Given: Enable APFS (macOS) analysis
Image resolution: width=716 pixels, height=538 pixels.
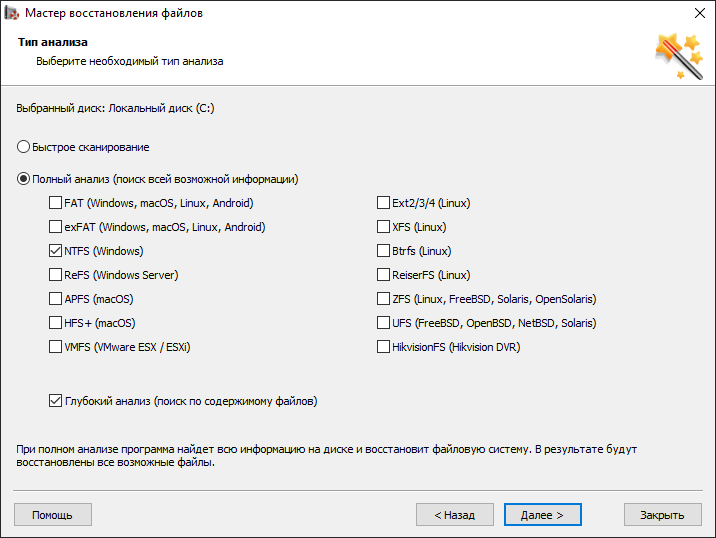Looking at the screenshot, I should 55,299.
